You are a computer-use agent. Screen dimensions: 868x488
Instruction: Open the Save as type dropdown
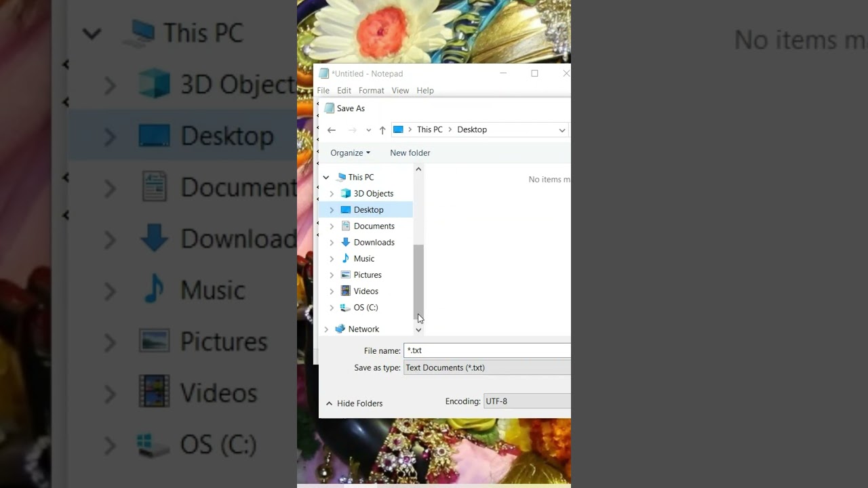coord(487,368)
